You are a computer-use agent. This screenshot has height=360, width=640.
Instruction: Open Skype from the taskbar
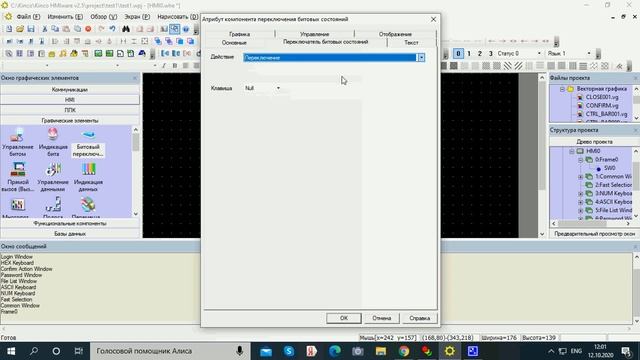click(x=289, y=351)
